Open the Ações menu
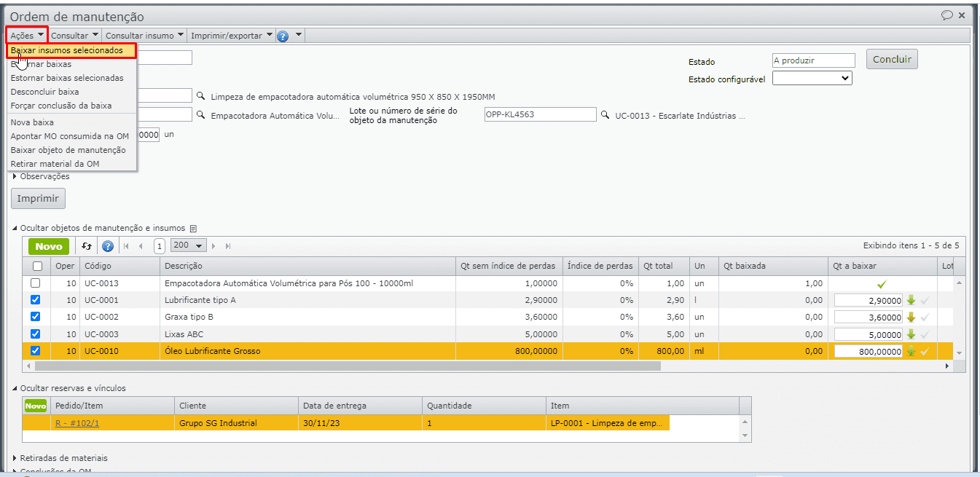Image resolution: width=980 pixels, height=477 pixels. pos(27,36)
